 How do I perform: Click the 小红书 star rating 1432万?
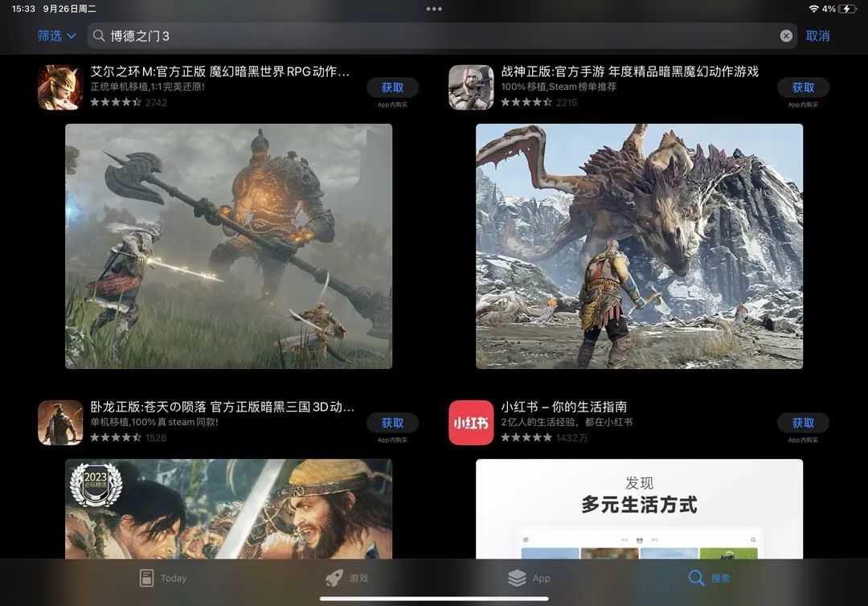pos(544,438)
